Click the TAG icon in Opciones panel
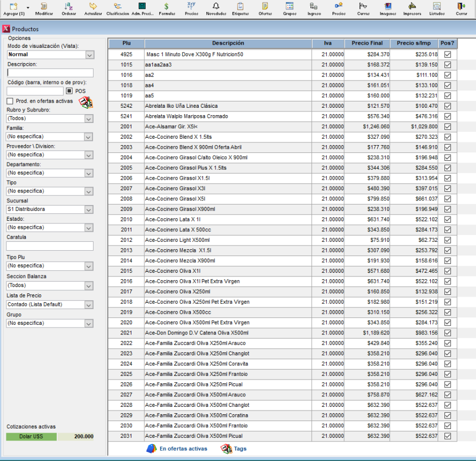476x461 pixels. click(x=85, y=102)
